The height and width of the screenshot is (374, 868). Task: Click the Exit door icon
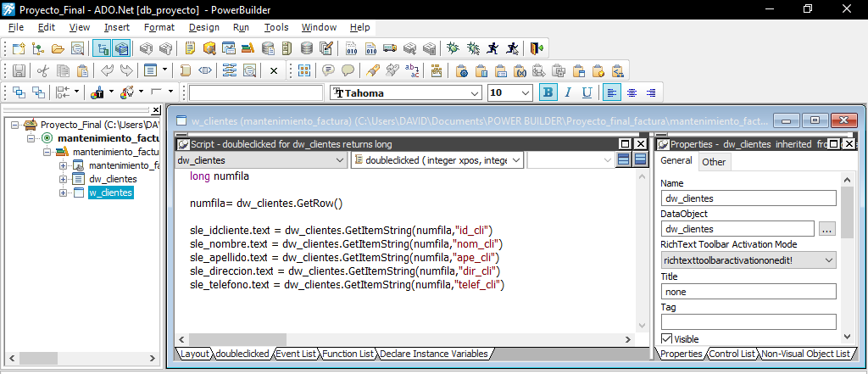(537, 48)
